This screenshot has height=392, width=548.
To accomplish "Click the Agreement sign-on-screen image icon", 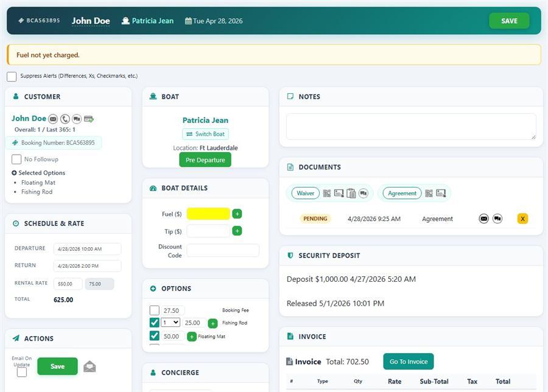I will coord(441,193).
